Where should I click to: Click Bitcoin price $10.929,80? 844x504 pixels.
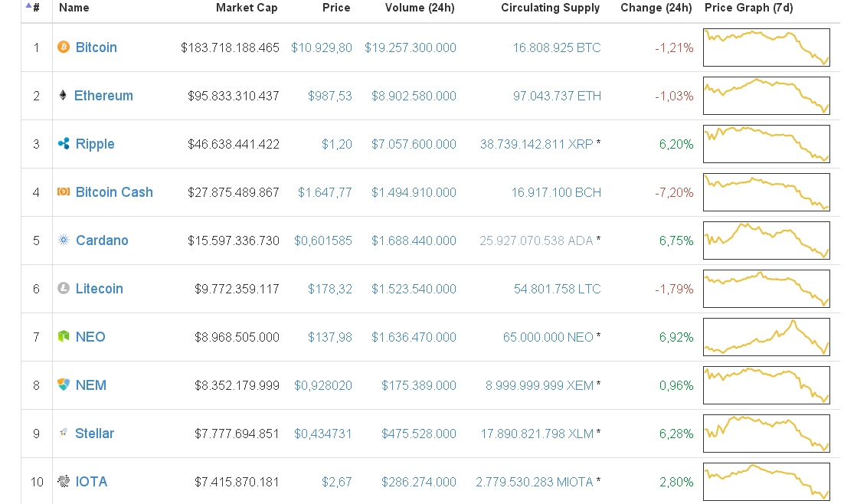(322, 48)
